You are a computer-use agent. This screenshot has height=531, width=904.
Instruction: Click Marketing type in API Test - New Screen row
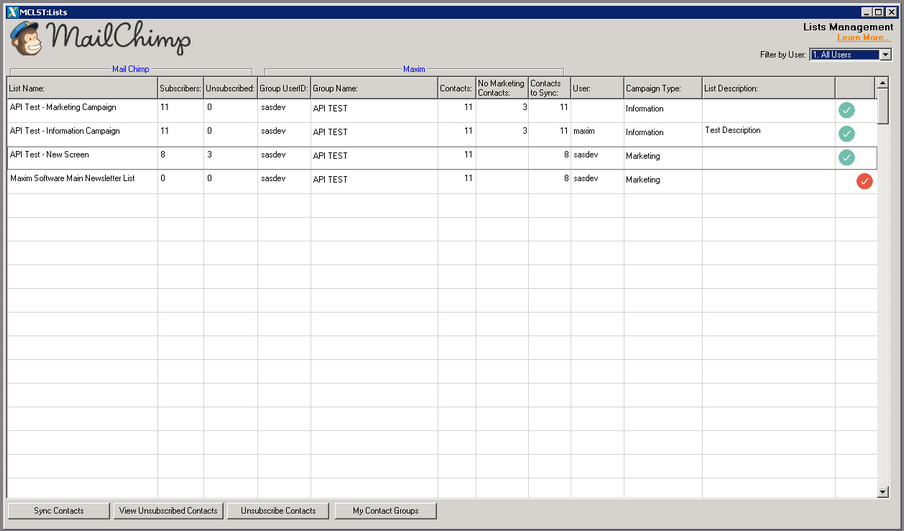(643, 156)
